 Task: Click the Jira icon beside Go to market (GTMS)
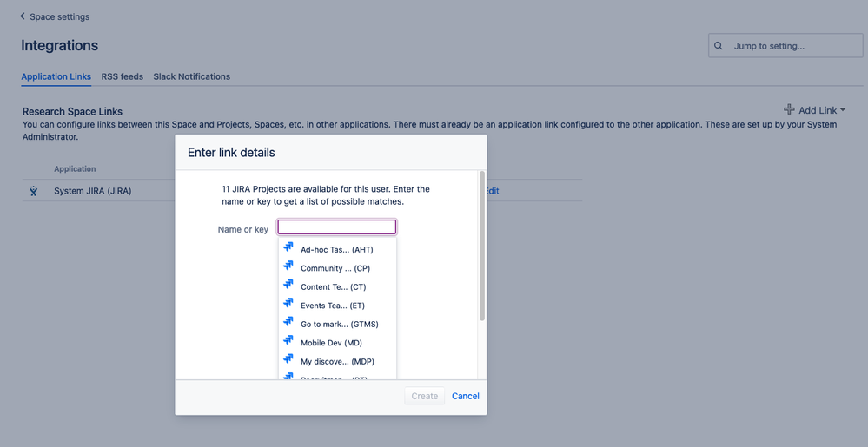[288, 323]
